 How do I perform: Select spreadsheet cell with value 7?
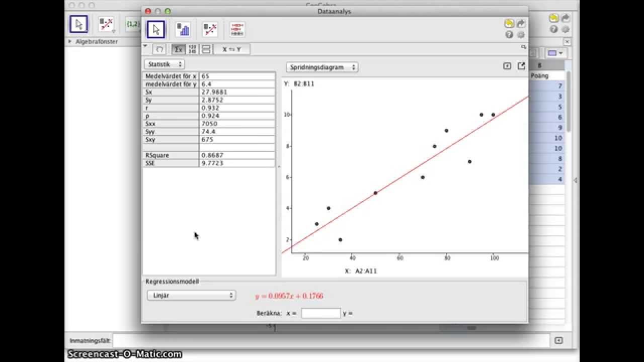tap(547, 86)
